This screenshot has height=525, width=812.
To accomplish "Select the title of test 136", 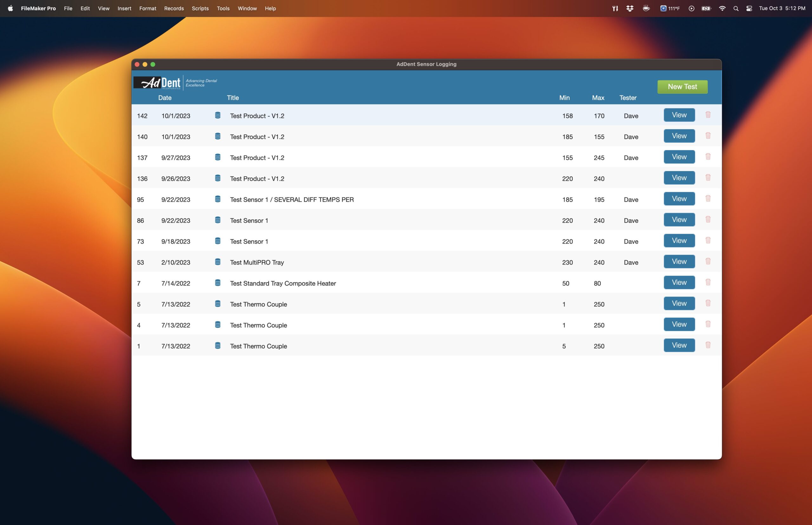I will (257, 179).
